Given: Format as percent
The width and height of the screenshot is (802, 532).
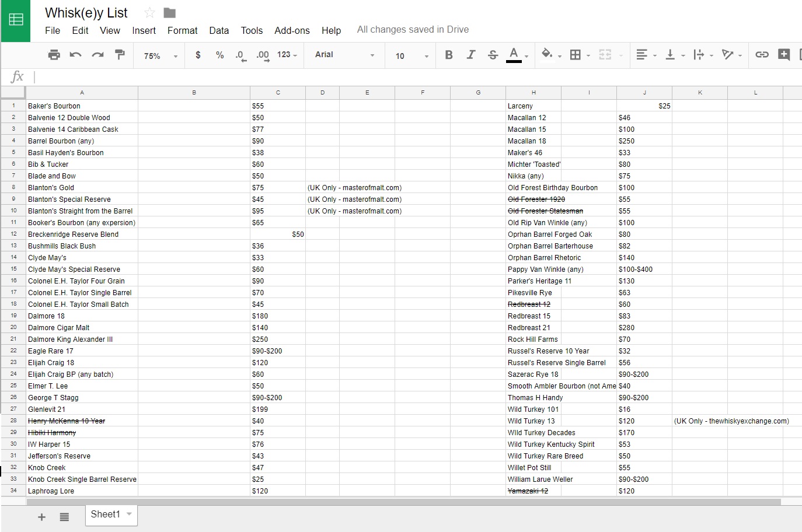Looking at the screenshot, I should 220,55.
